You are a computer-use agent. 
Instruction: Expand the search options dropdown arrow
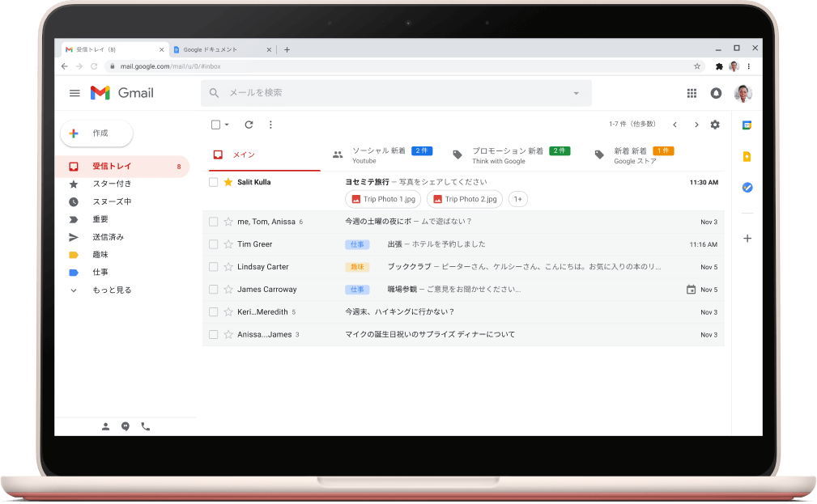click(576, 93)
